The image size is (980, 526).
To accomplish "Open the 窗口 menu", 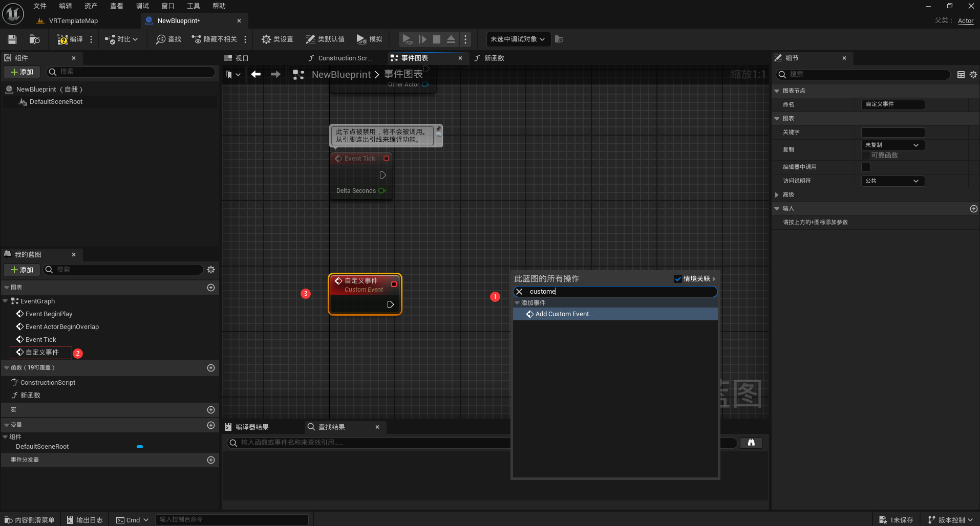I will click(167, 6).
